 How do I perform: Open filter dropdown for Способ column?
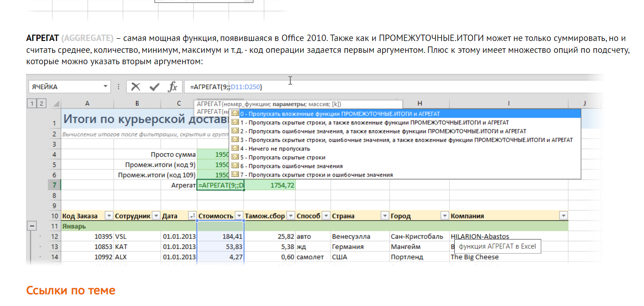tap(326, 216)
